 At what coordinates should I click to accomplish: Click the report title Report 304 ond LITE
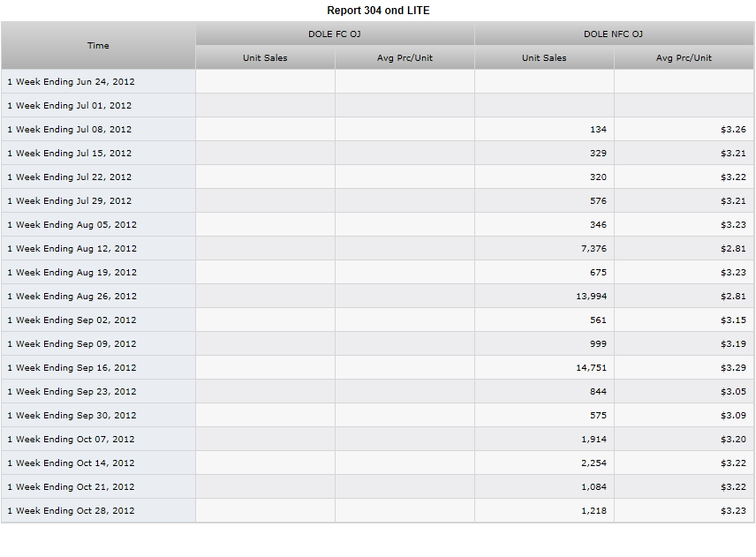point(378,10)
